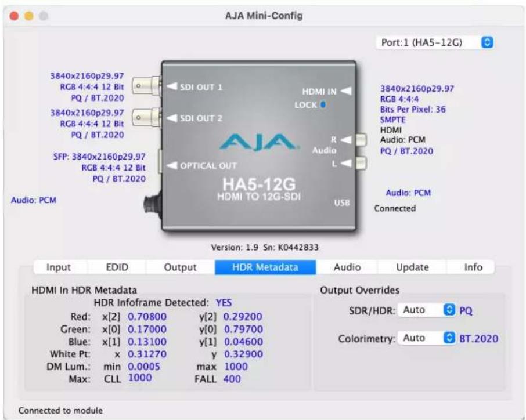This screenshot has width=526, height=420.
Task: Click the White Pt x value 0.31270
Action: coord(147,354)
